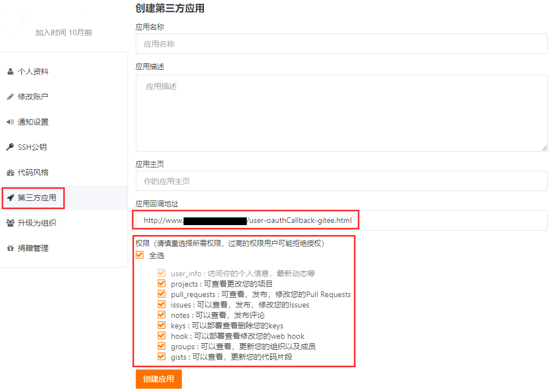Click the keys permission description text
Screen dimensions: 549x392
[227, 326]
